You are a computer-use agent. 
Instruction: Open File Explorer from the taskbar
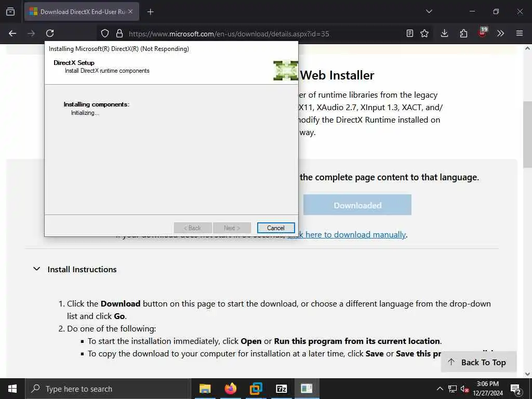pos(205,389)
